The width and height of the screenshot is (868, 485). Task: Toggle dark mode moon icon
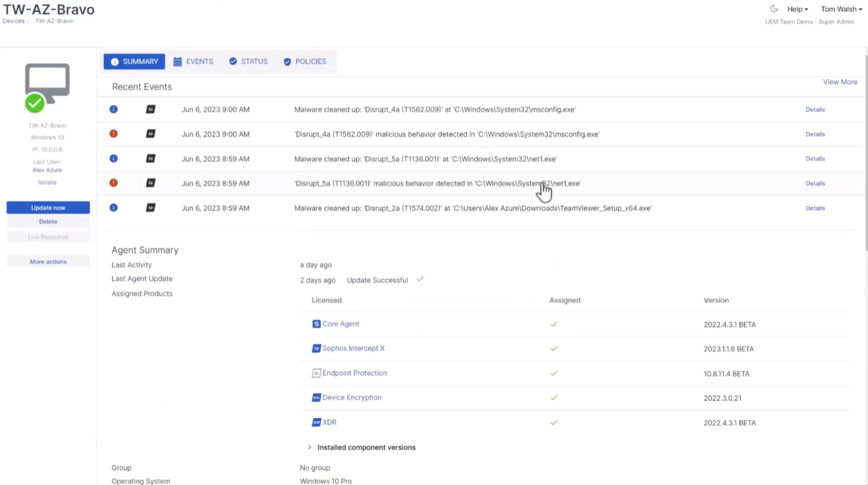[774, 9]
